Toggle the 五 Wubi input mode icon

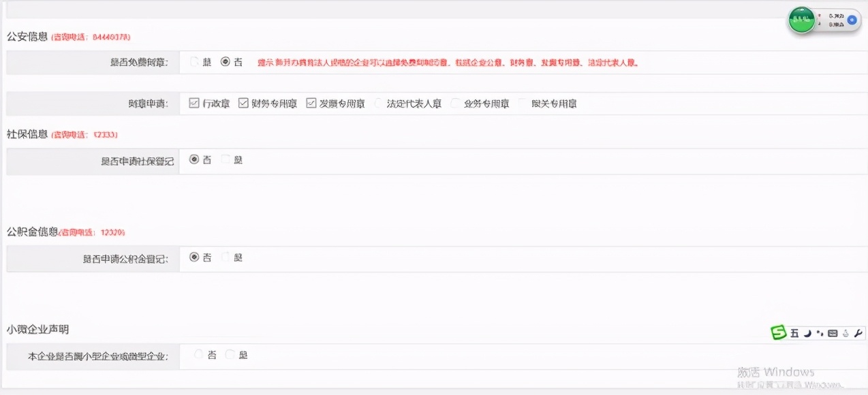[794, 334]
